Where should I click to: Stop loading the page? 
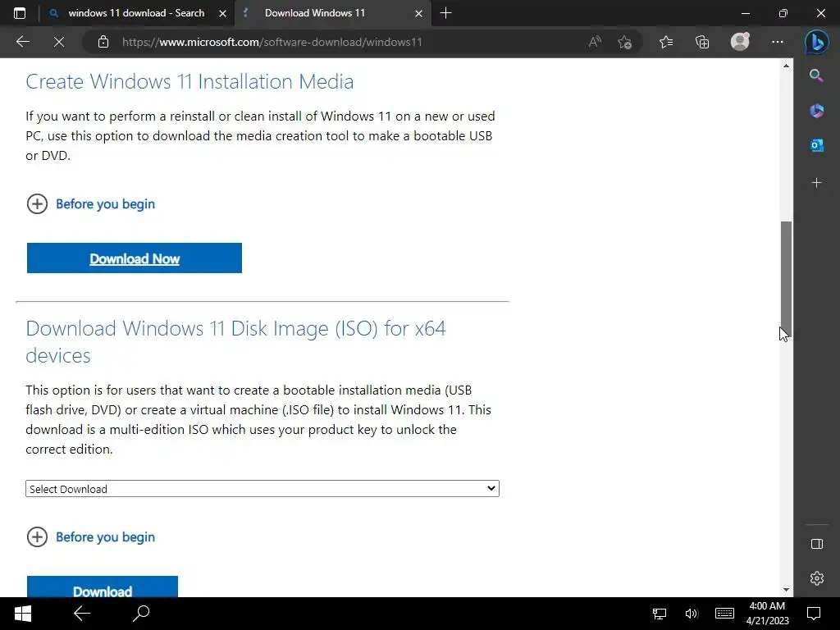pyautogui.click(x=59, y=42)
